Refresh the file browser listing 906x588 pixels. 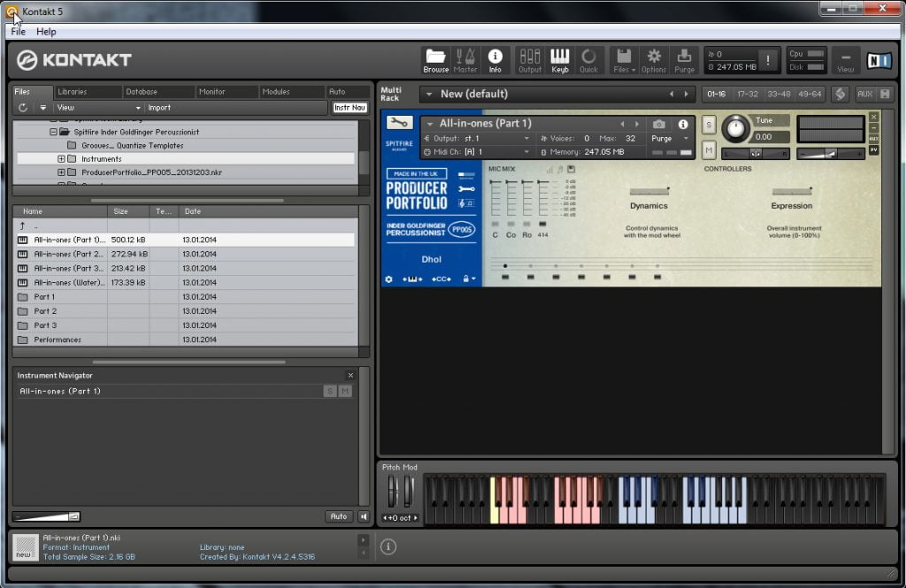(x=22, y=108)
